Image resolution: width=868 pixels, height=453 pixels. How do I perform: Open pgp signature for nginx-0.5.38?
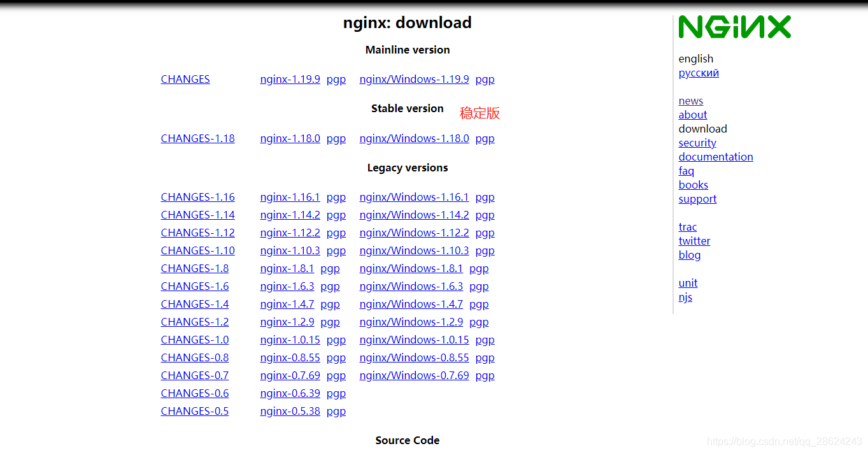[x=336, y=412]
